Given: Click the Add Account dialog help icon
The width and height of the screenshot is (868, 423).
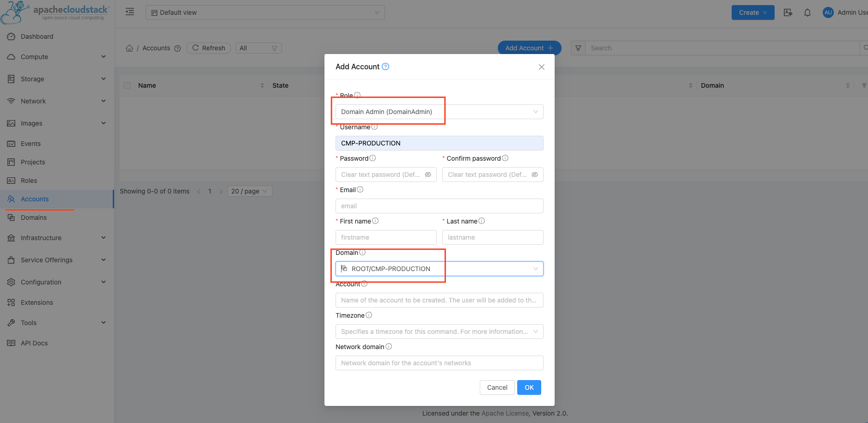Looking at the screenshot, I should 385,66.
